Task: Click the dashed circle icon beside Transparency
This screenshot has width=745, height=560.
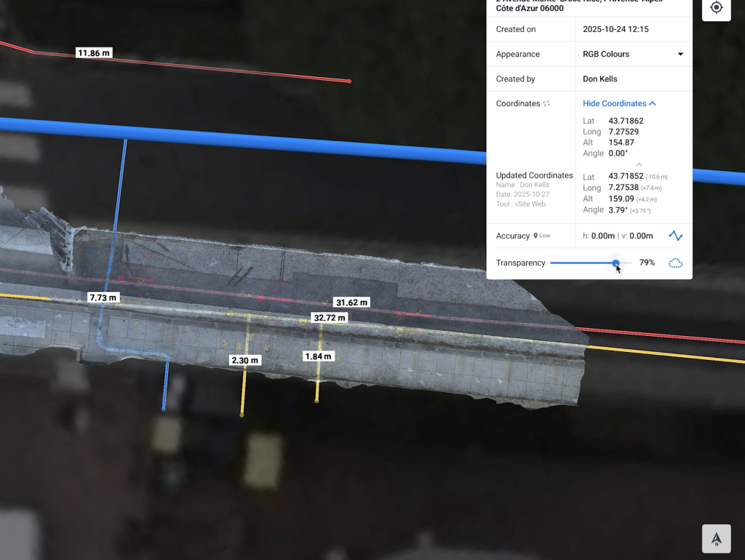Action: (675, 263)
